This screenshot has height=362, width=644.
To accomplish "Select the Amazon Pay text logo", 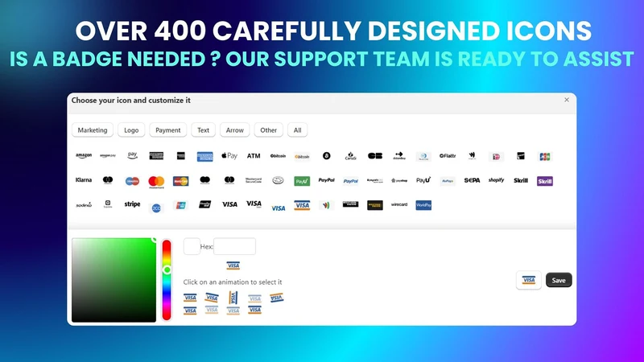I will click(x=108, y=155).
